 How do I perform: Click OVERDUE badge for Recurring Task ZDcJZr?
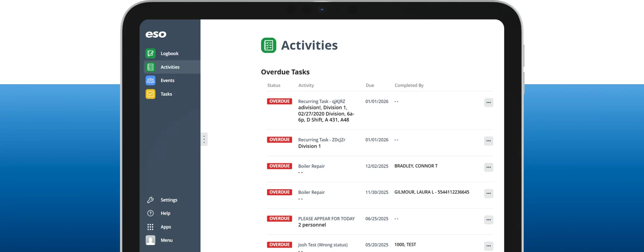[x=280, y=140]
